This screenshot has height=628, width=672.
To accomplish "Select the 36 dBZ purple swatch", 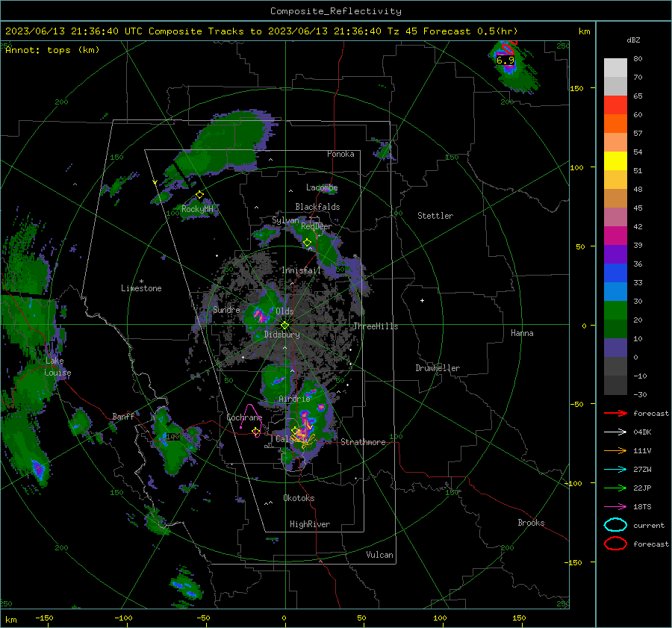I will click(x=615, y=254).
